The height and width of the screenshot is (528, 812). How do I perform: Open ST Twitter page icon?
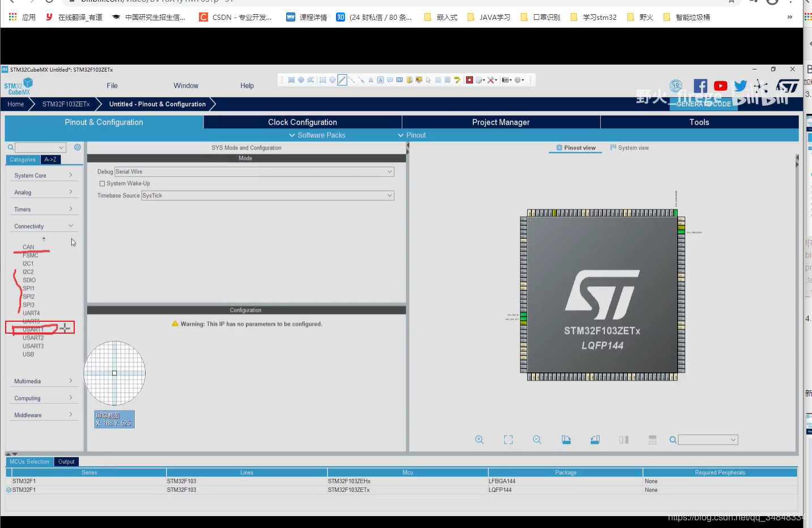740,86
